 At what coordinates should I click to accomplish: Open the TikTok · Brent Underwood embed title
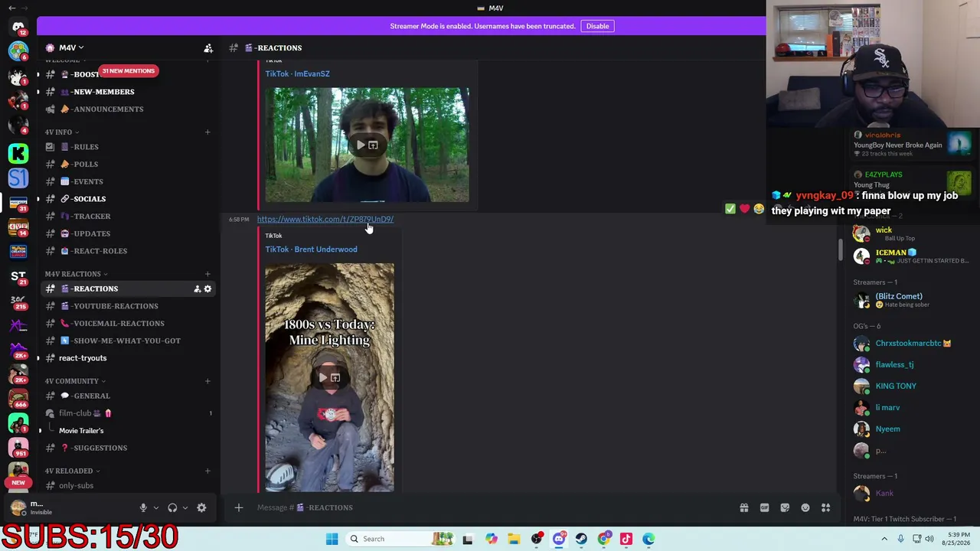[311, 249]
